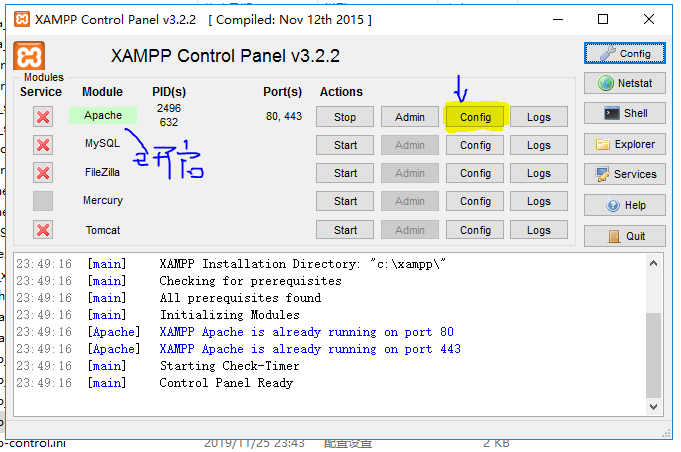The image size is (681, 452).
Task: Quit XAMPP with the door button
Action: click(625, 236)
